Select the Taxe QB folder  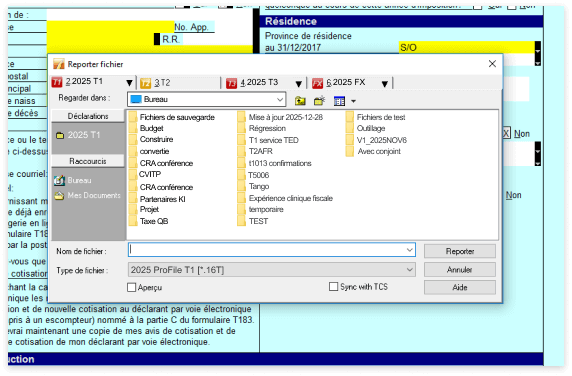point(149,221)
